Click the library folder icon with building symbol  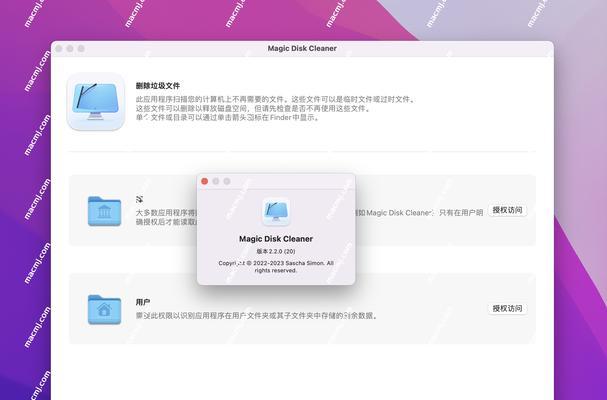click(x=104, y=211)
